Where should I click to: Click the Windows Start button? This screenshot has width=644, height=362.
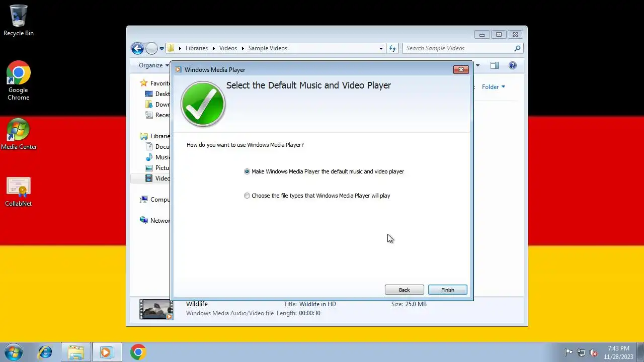point(13,352)
